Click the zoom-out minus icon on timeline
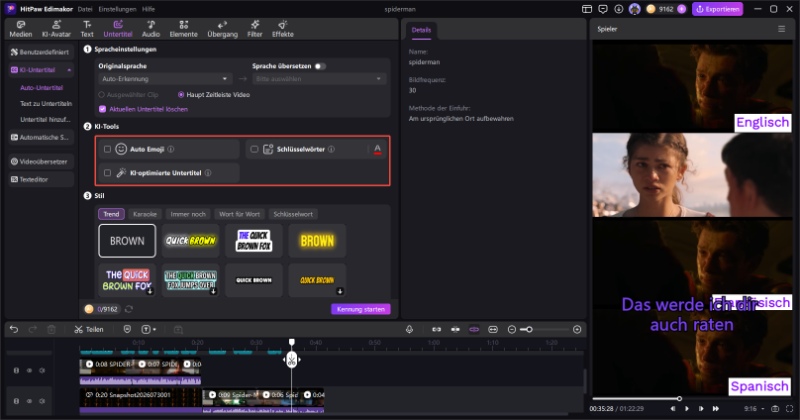 click(x=512, y=330)
